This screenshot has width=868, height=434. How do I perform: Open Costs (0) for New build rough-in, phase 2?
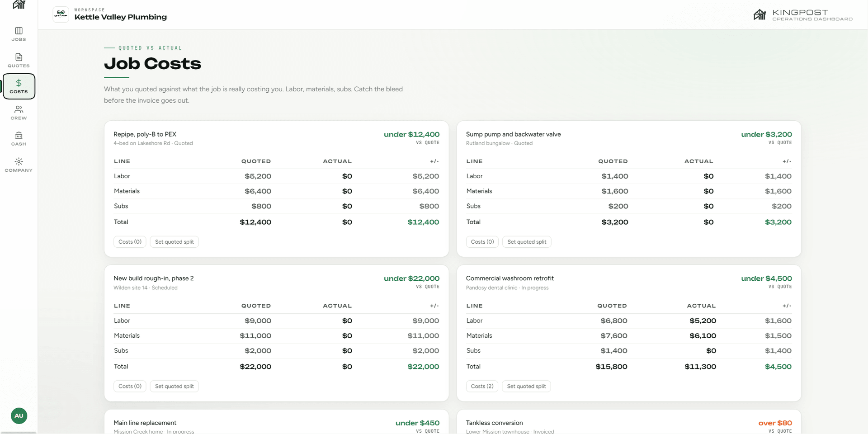130,387
